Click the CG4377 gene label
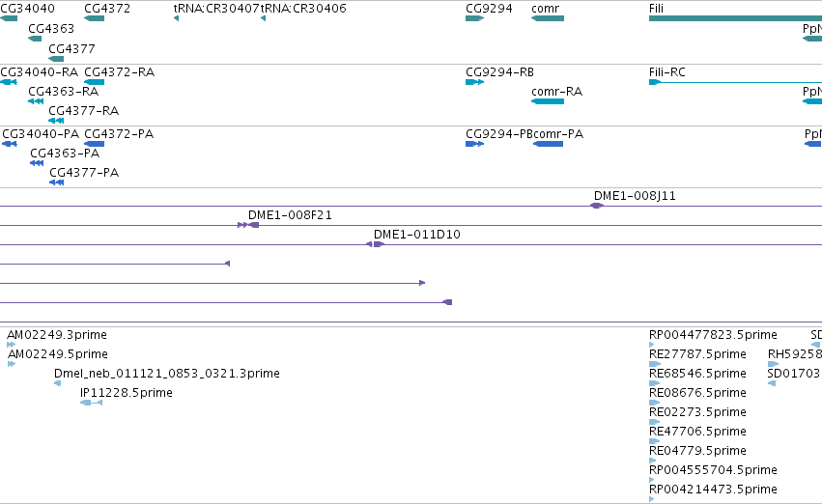822x504 pixels. [x=71, y=48]
